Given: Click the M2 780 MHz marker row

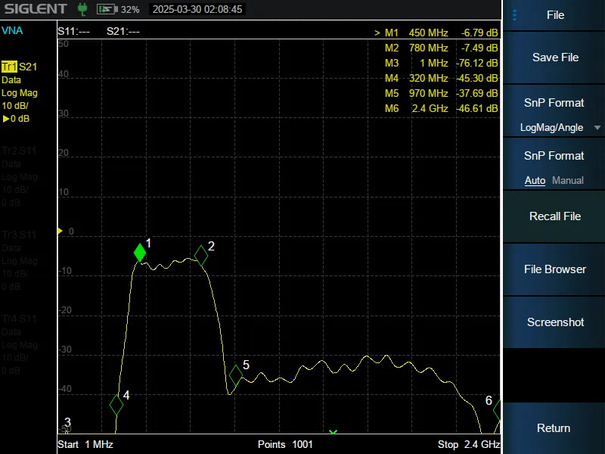Looking at the screenshot, I should (441, 48).
